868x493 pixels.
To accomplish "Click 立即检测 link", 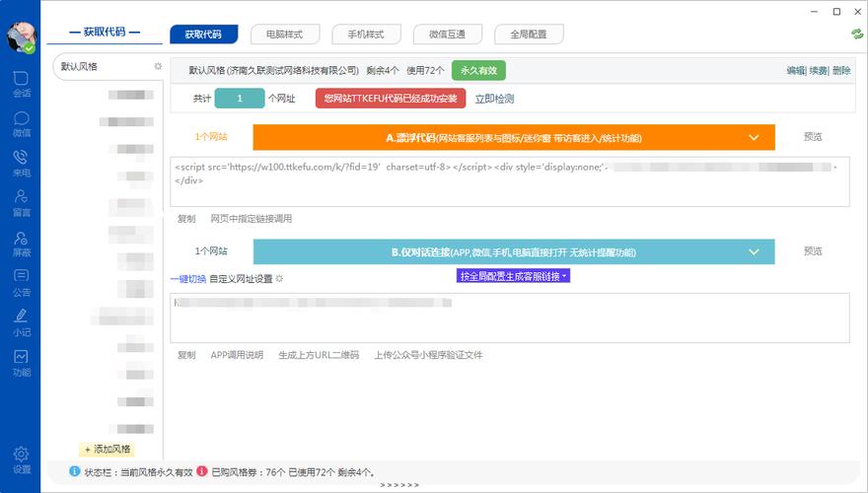I will [494, 99].
